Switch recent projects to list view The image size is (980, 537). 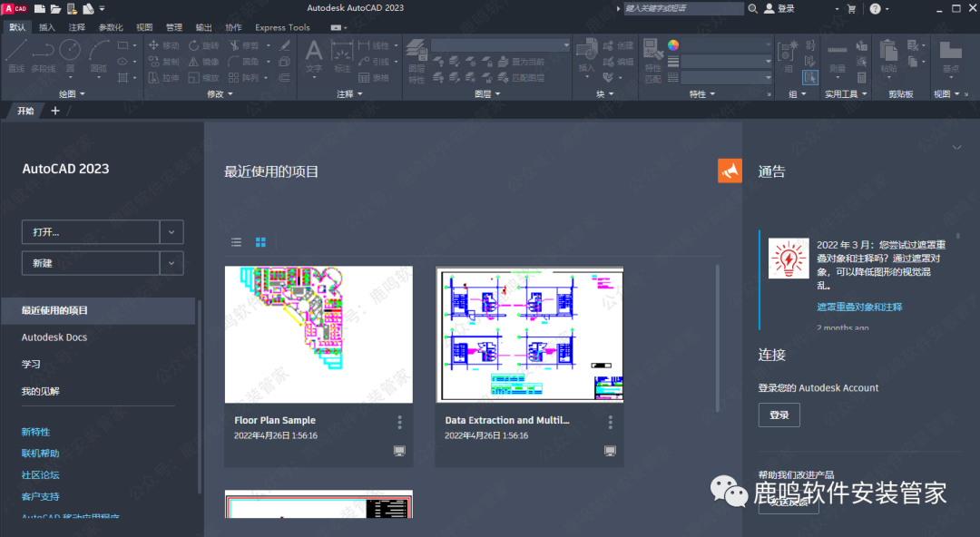pyautogui.click(x=236, y=242)
